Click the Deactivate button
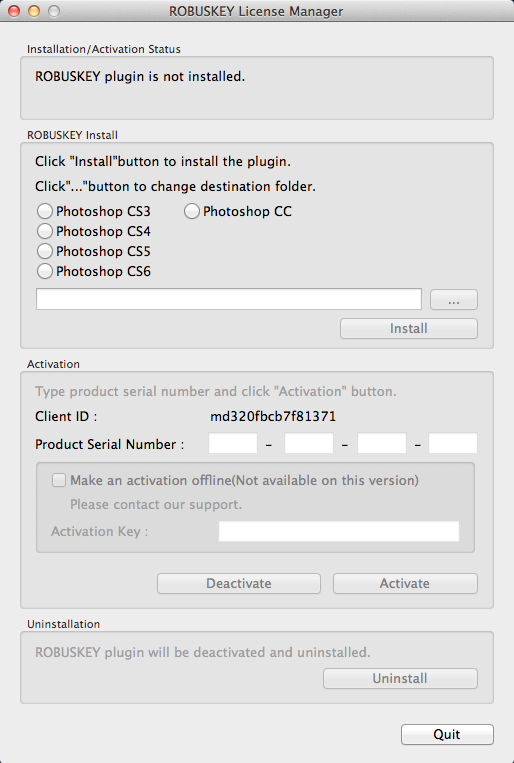The height and width of the screenshot is (763, 514). pos(239,583)
